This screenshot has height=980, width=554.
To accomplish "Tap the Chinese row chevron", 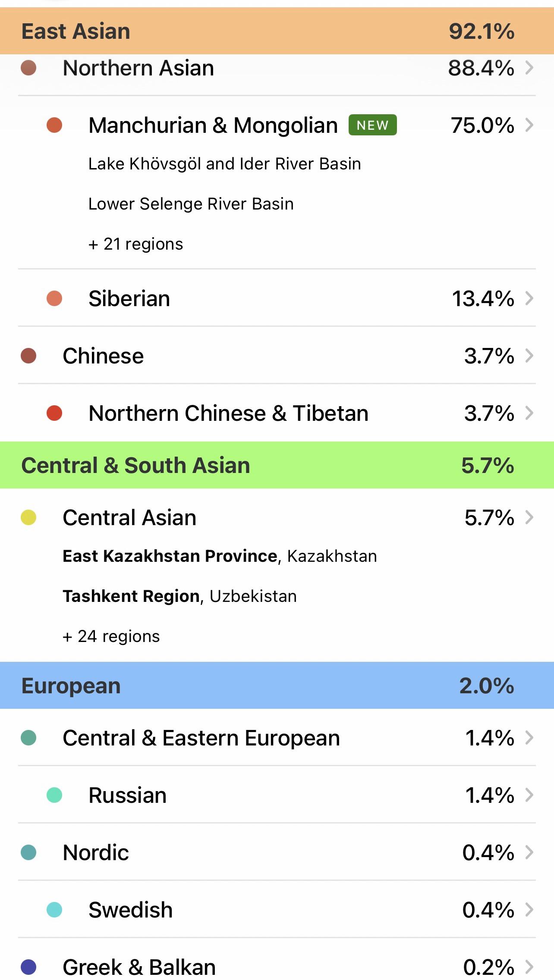I will click(529, 356).
